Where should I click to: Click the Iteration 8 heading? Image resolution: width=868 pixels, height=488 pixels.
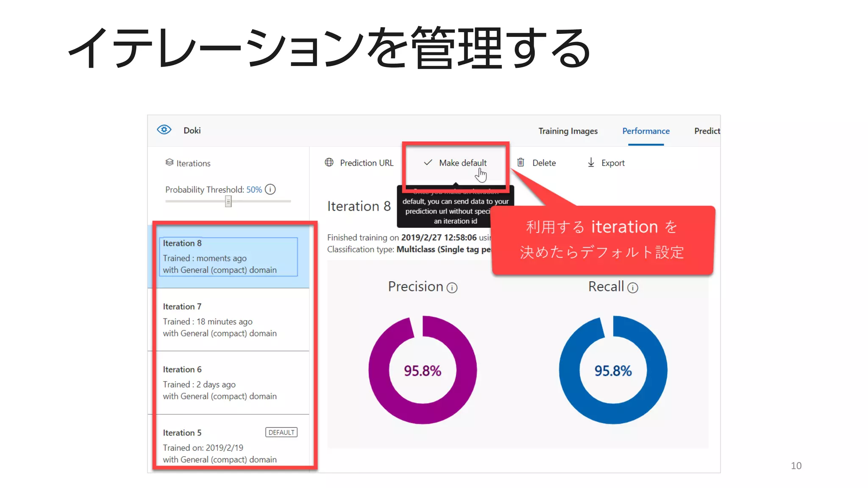(359, 206)
